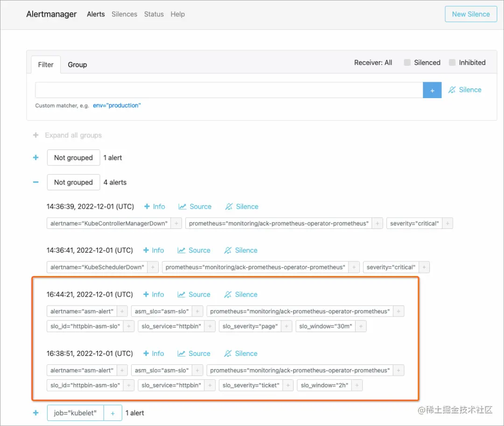The height and width of the screenshot is (426, 504).
Task: Click plus icon next to alertname="KubeSchedulerDown"
Action: [153, 267]
